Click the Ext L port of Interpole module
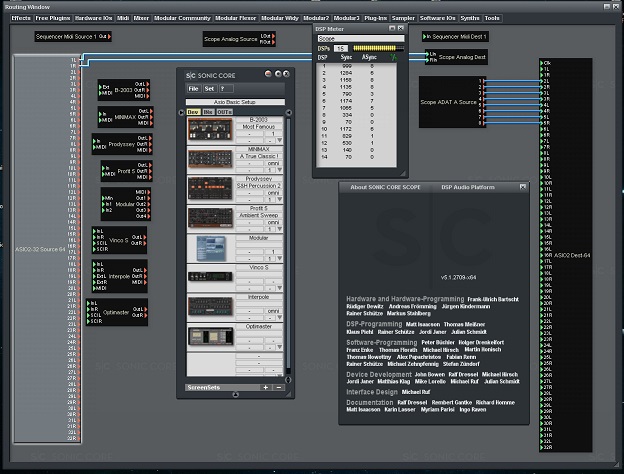This screenshot has height=474, width=624. point(94,276)
